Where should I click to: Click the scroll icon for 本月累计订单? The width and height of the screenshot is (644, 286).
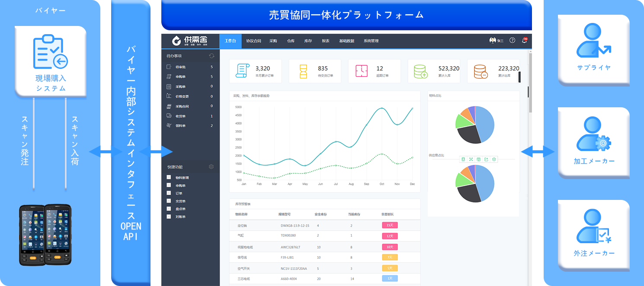[243, 71]
